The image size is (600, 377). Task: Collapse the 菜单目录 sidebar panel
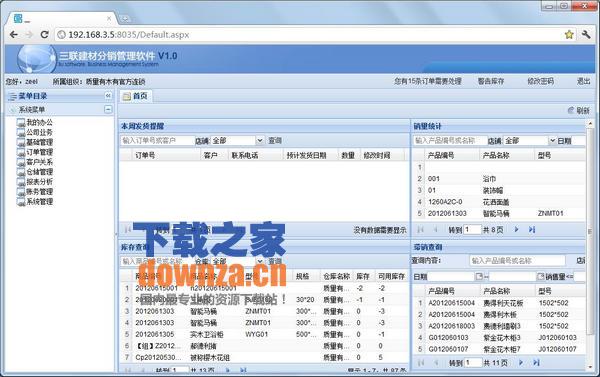click(x=108, y=96)
